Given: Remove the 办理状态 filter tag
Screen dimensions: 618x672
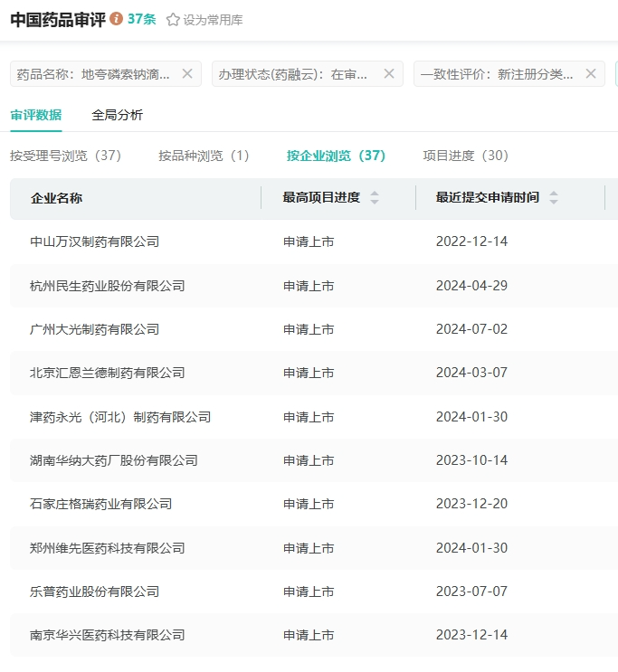Looking at the screenshot, I should tap(389, 74).
